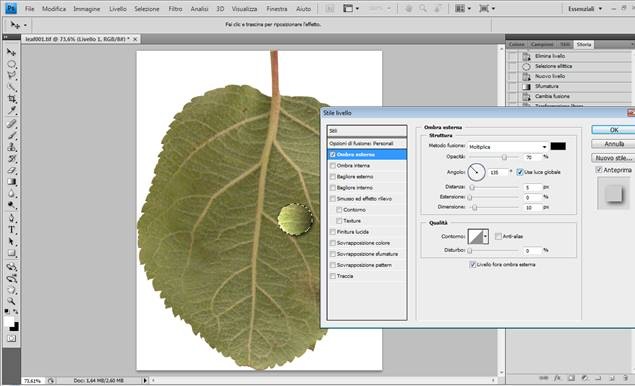The width and height of the screenshot is (635, 386).
Task: Select the Magic Wand tool
Action: 11,87
